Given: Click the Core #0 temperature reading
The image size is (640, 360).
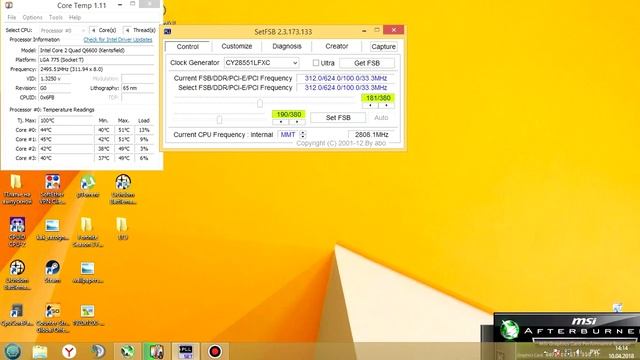Looking at the screenshot, I should click(66, 130).
